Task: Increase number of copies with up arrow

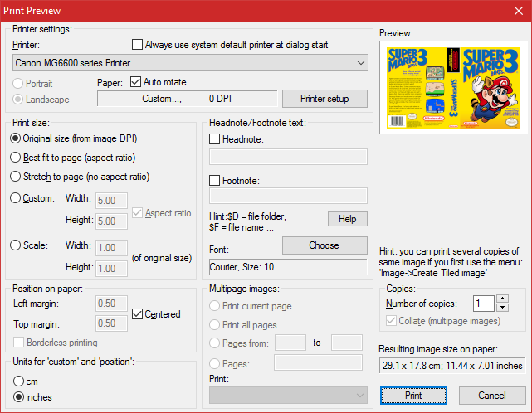Action: coord(502,299)
